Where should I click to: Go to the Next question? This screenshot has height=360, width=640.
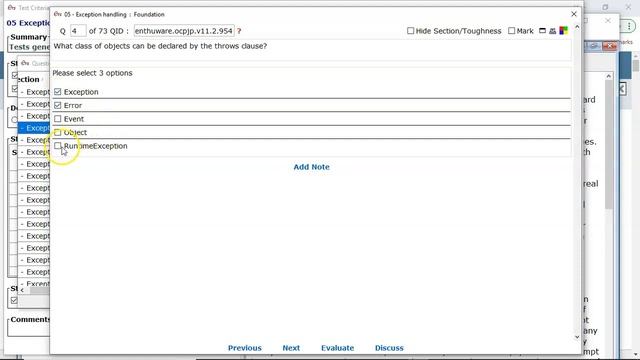coord(291,348)
